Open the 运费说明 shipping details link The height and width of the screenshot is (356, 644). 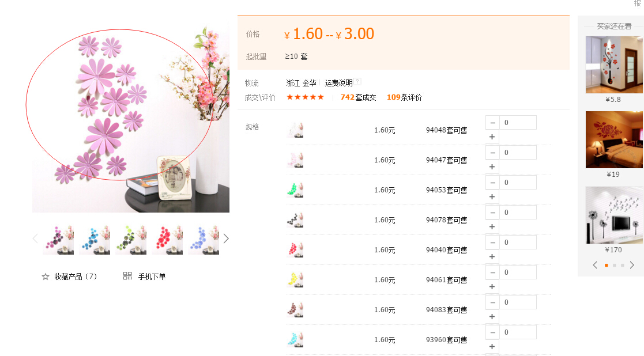point(338,84)
